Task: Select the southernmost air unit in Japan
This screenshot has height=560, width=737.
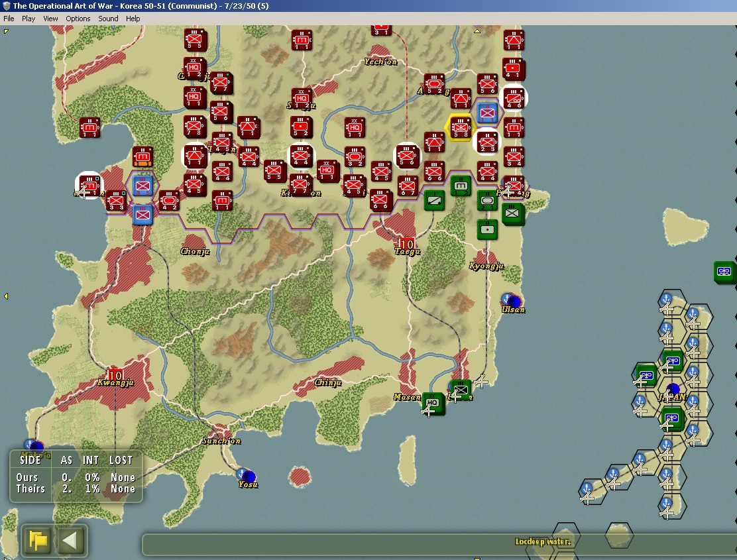Action: click(673, 418)
